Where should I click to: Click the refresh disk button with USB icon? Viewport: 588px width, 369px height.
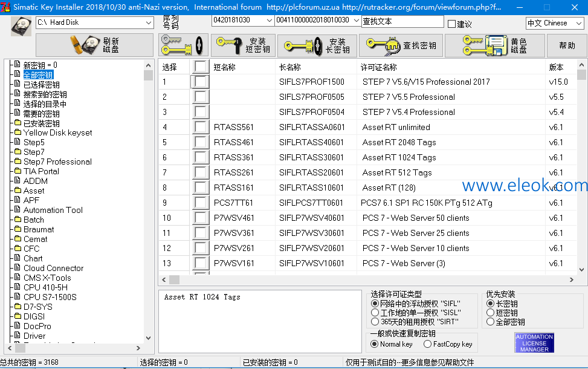tap(94, 45)
